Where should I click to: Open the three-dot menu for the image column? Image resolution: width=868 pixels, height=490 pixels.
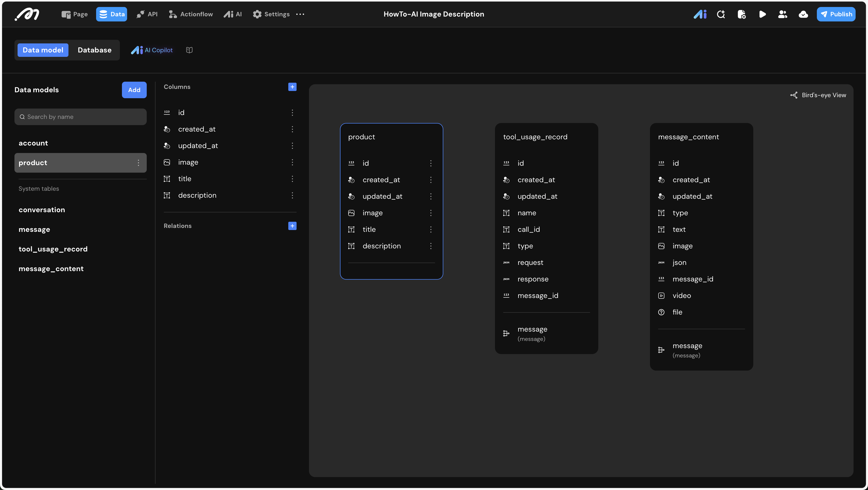[x=292, y=163]
